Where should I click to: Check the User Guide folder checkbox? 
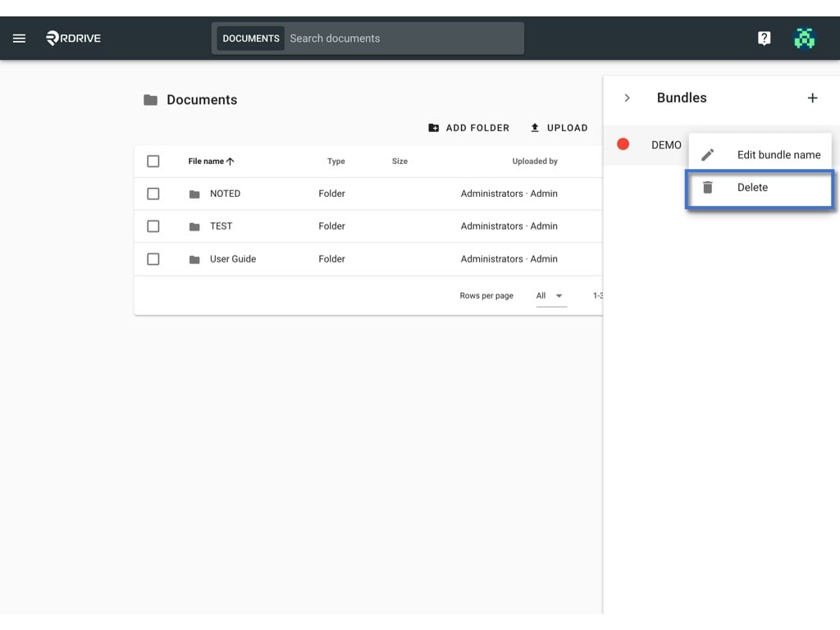(153, 258)
